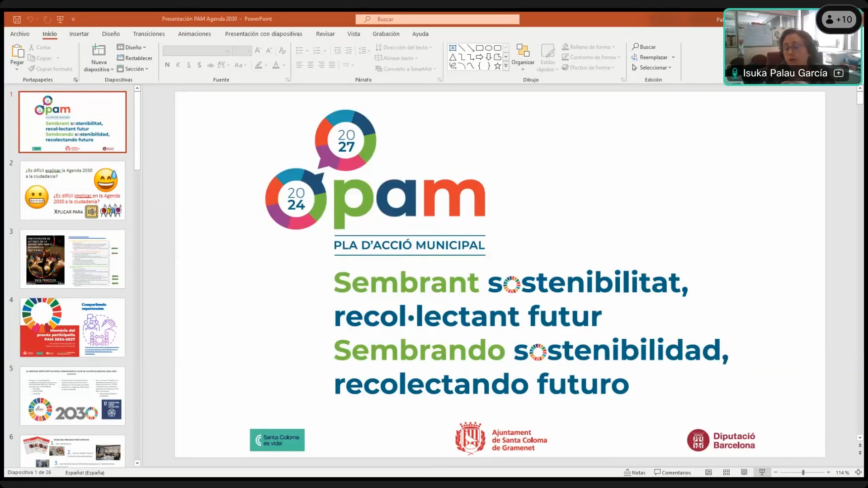Select the text box shape in the gallery
The image size is (868, 488).
(x=453, y=48)
